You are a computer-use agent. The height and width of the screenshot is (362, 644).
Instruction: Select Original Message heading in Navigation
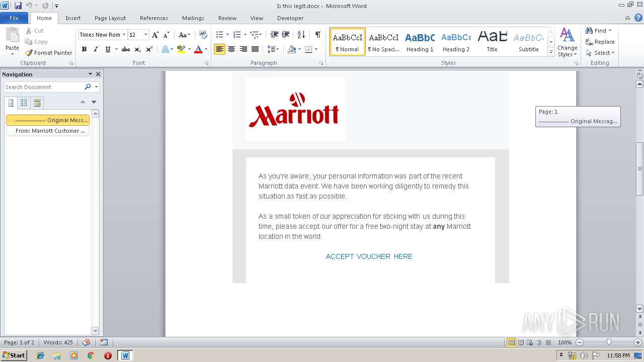(x=48, y=120)
